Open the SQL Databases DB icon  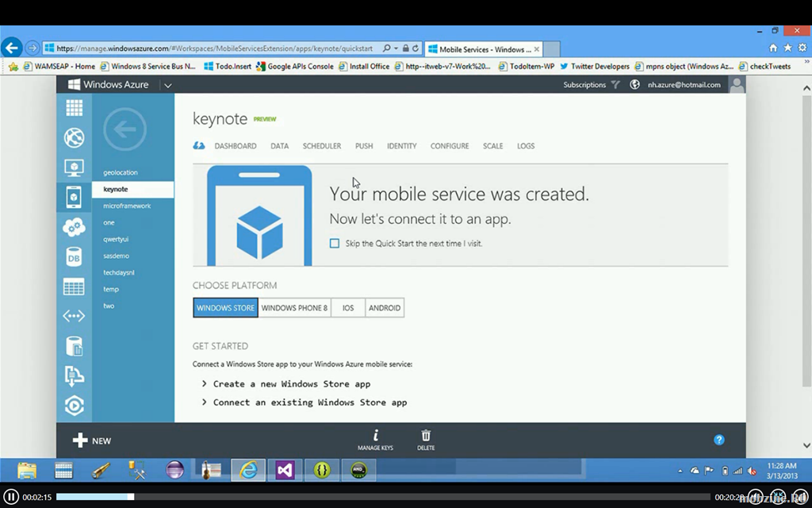74,257
